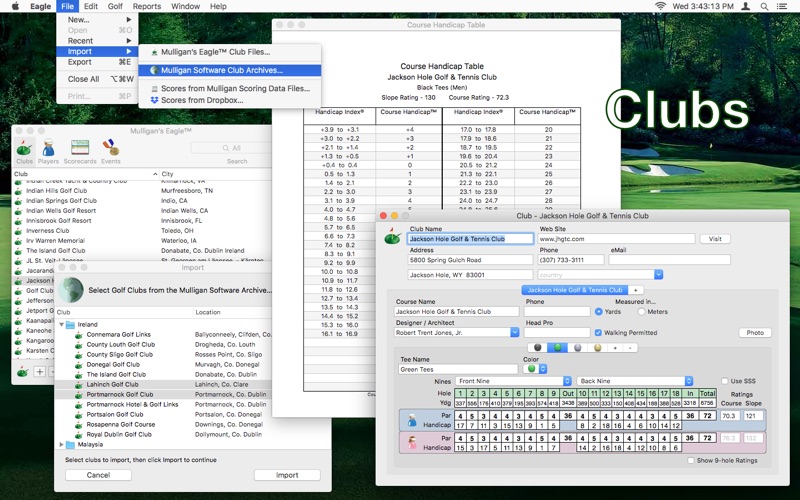
Task: Switch to the Players toolbar icon
Action: tap(48, 151)
